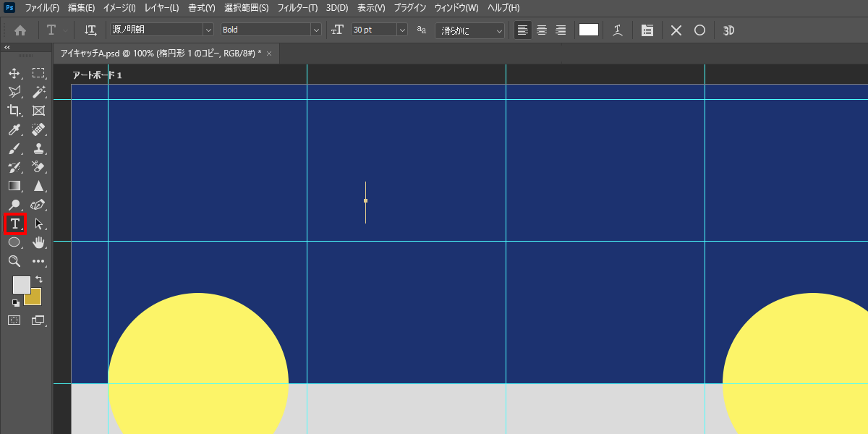Click the Home icon in options bar

pyautogui.click(x=20, y=30)
